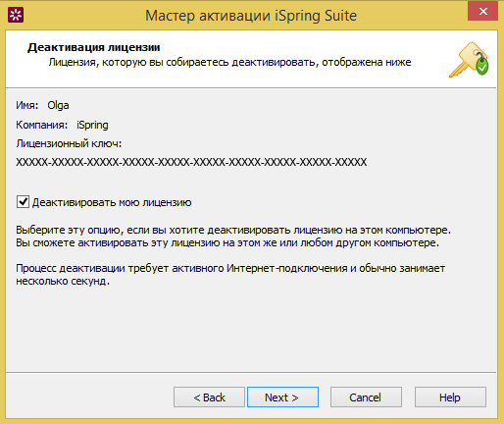Cancel the deactivation wizard

[366, 397]
